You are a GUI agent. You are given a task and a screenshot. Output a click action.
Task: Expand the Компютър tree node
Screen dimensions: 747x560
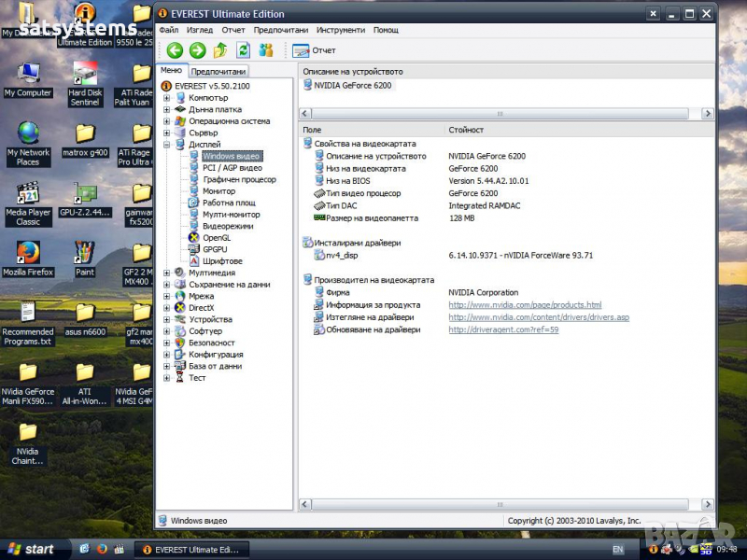[167, 98]
